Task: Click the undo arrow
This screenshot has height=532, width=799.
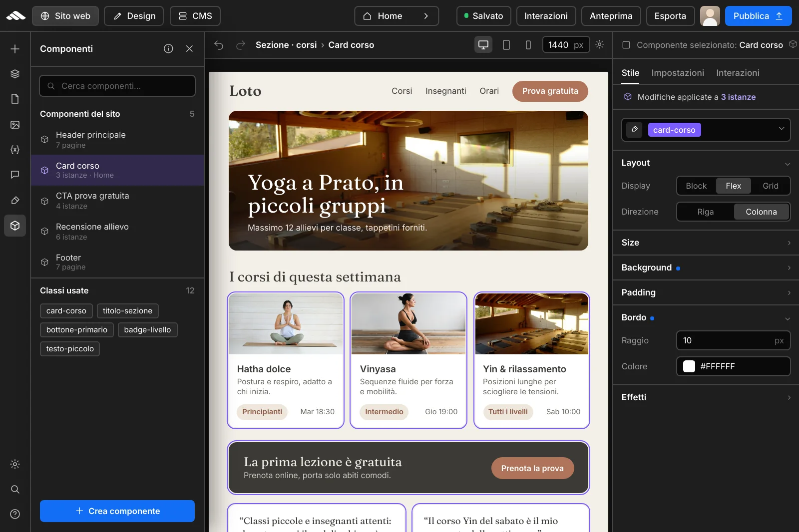Action: coord(219,45)
